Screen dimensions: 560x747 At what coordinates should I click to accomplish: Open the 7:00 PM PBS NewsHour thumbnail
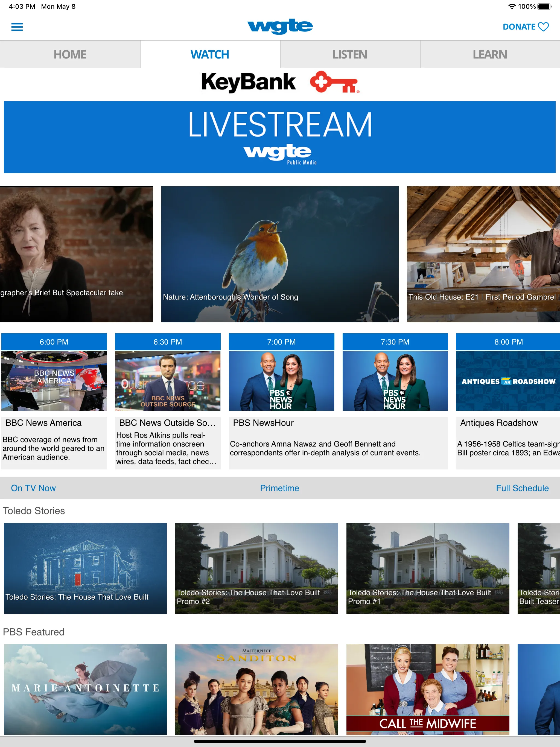pos(281,381)
